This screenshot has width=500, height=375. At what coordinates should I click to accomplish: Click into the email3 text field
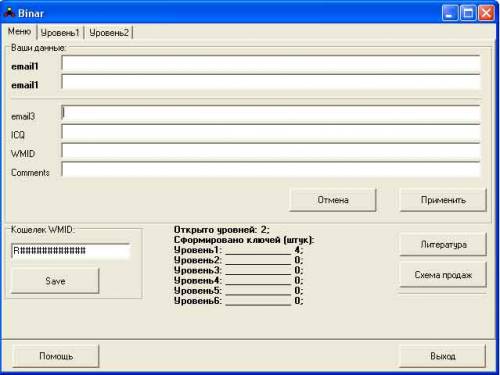[x=271, y=113]
